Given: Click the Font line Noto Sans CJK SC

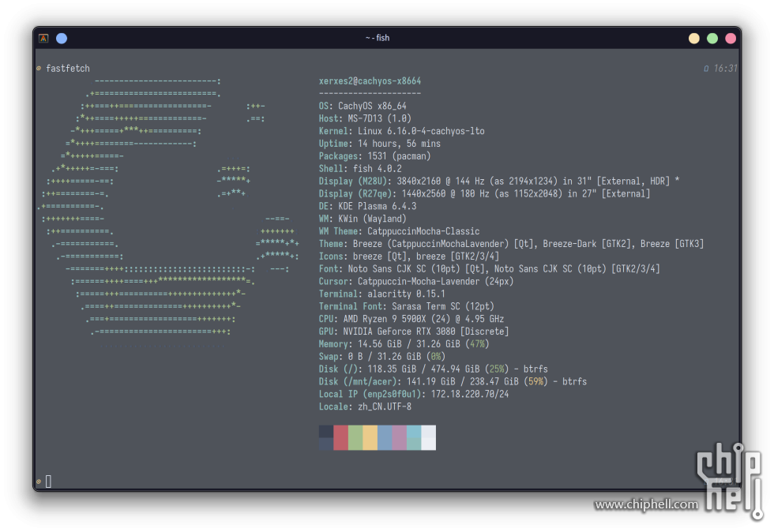Looking at the screenshot, I should tap(489, 269).
